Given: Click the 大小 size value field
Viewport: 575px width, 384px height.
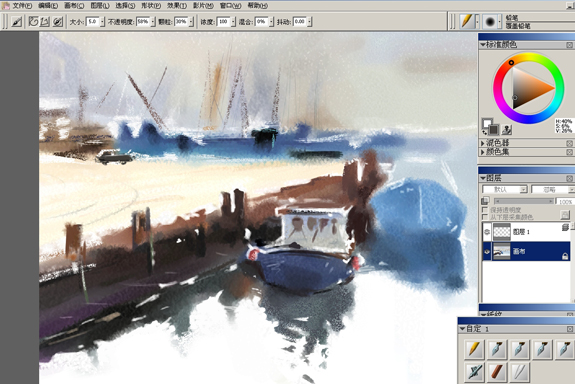Looking at the screenshot, I should pyautogui.click(x=92, y=22).
